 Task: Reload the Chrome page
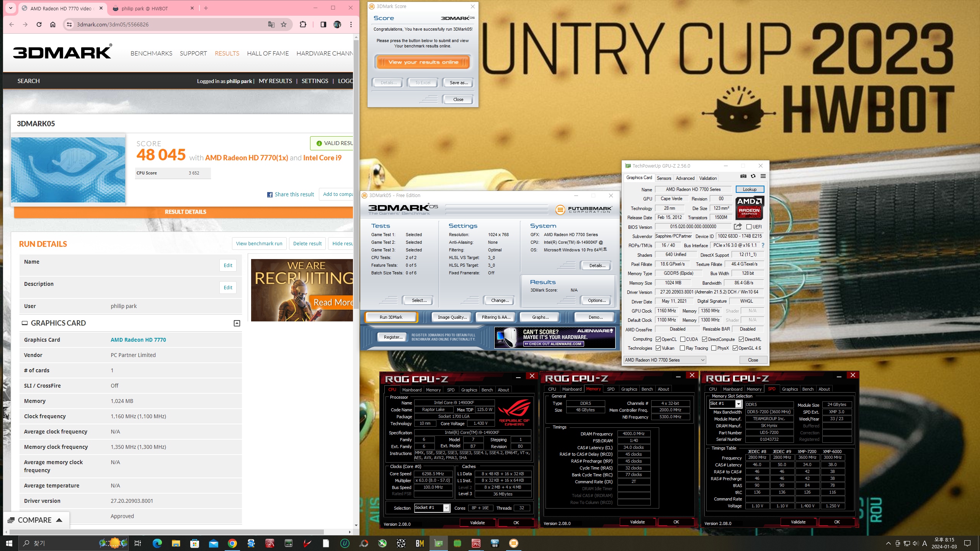(x=39, y=24)
